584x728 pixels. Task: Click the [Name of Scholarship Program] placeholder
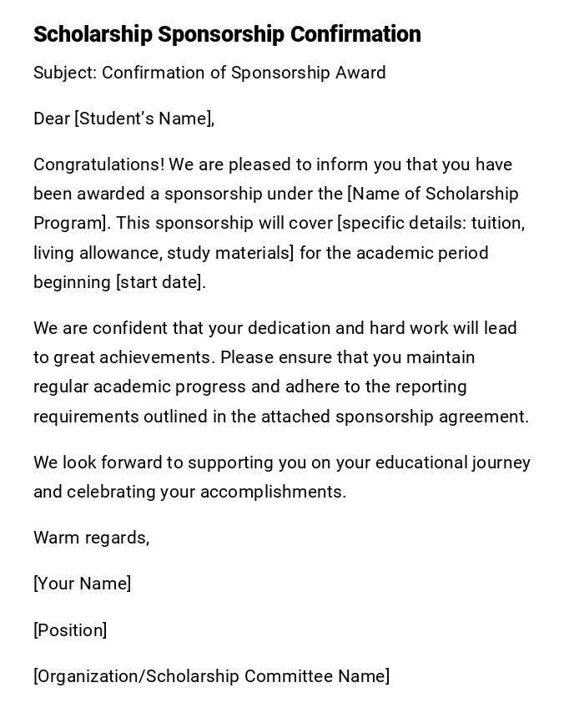[x=432, y=194]
